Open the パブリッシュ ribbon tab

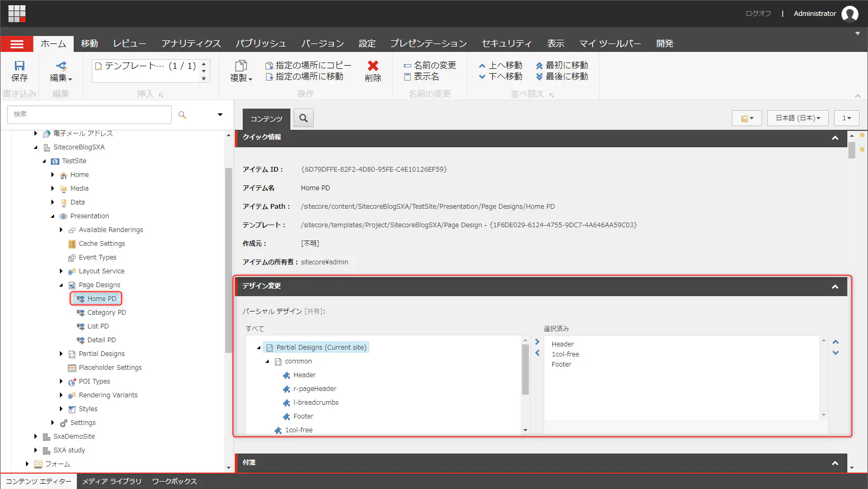click(x=261, y=43)
